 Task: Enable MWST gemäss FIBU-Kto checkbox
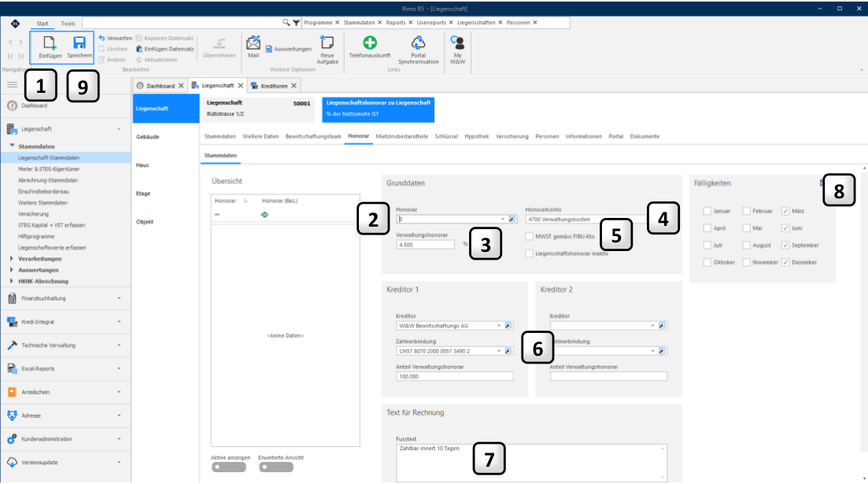(x=529, y=236)
